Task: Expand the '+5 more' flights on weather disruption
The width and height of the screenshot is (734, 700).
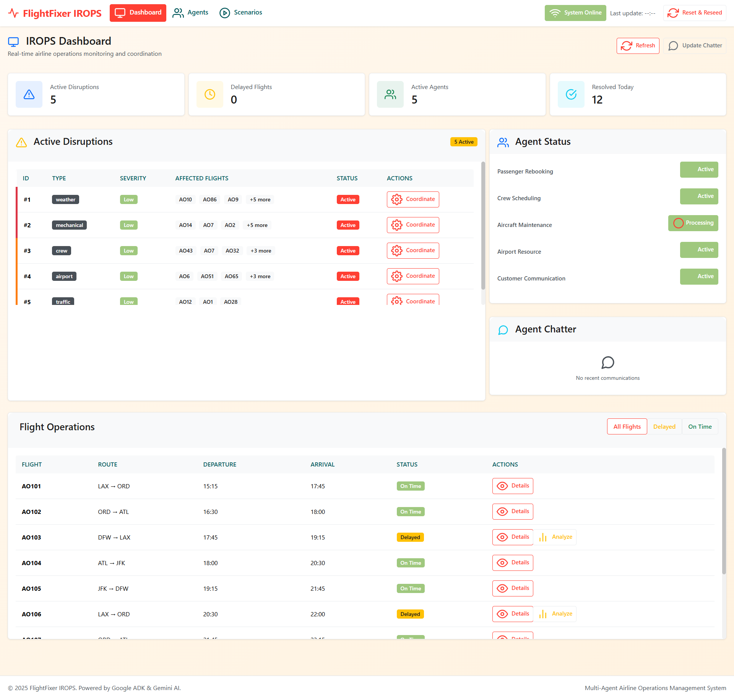Action: point(260,199)
